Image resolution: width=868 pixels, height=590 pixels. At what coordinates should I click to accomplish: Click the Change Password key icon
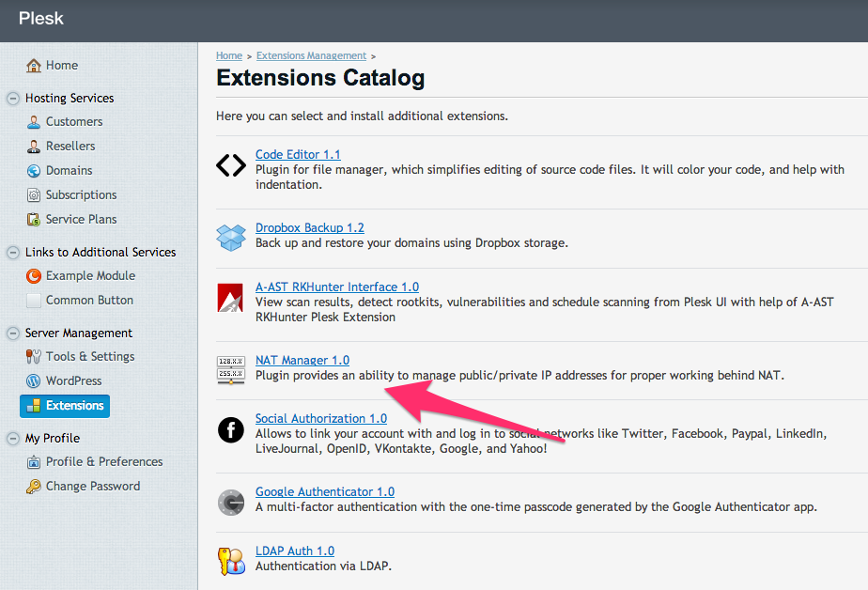34,486
